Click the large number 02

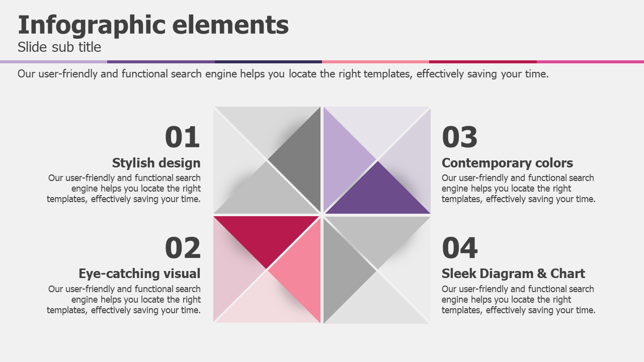click(x=182, y=248)
